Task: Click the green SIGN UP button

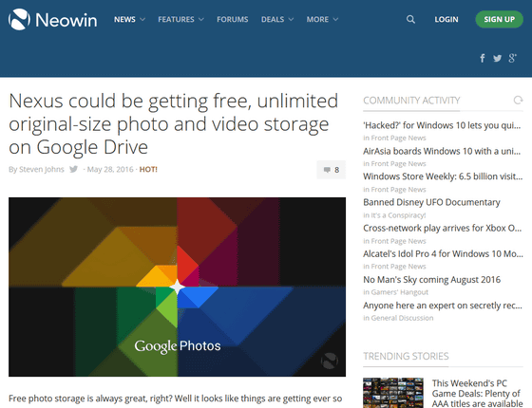Action: (x=499, y=19)
